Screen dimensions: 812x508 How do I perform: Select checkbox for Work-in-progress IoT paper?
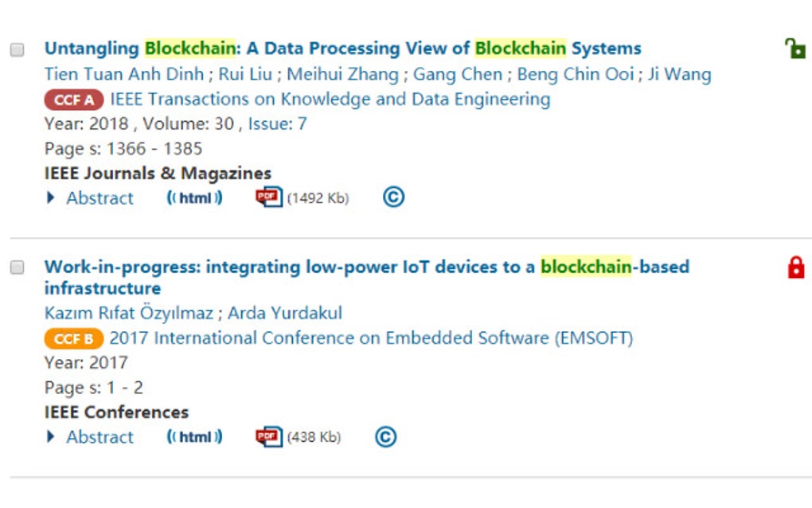click(x=17, y=268)
